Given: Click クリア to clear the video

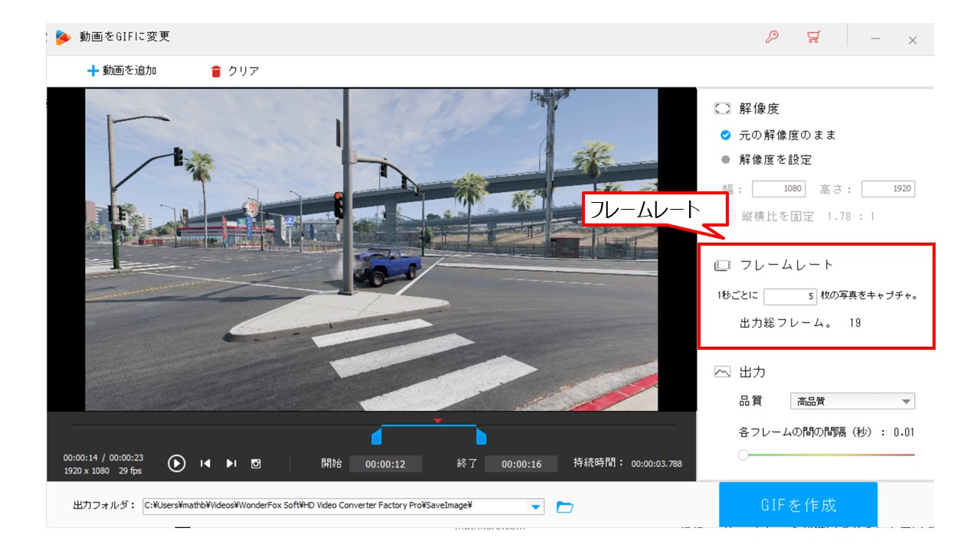Looking at the screenshot, I should (x=235, y=71).
